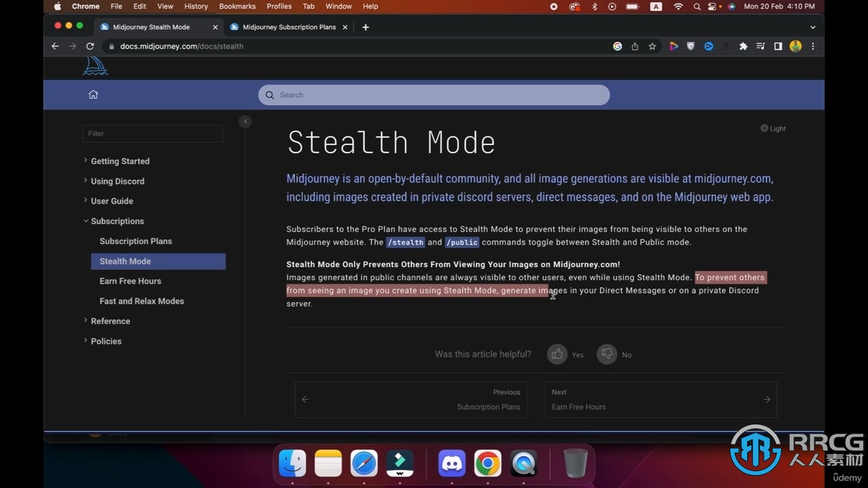The width and height of the screenshot is (868, 488).
Task: Close the Midjourney Stealth Mode tab
Action: coord(216,27)
